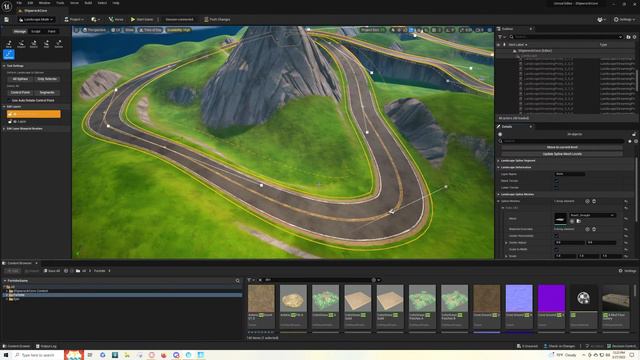Click the Mesh asset thumbnail

coord(560,218)
